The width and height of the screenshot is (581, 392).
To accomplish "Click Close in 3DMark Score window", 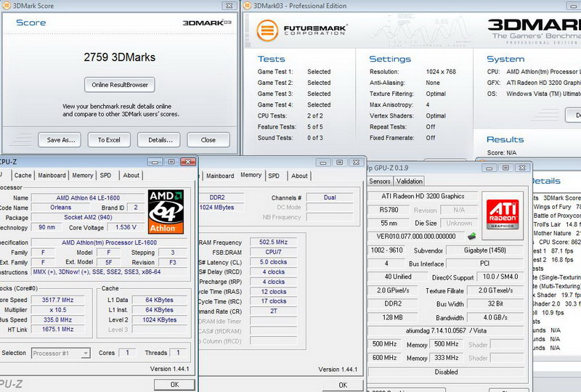I will coord(208,140).
